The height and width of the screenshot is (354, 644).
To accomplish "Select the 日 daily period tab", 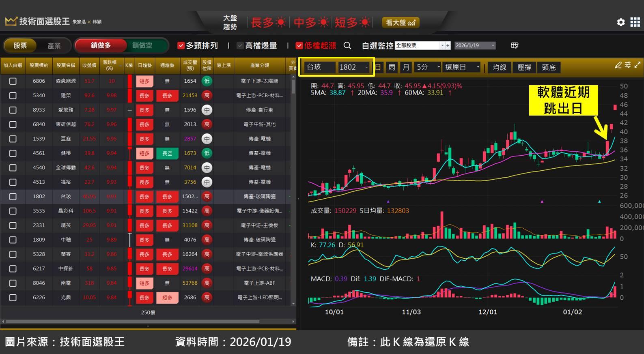I will 378,67.
